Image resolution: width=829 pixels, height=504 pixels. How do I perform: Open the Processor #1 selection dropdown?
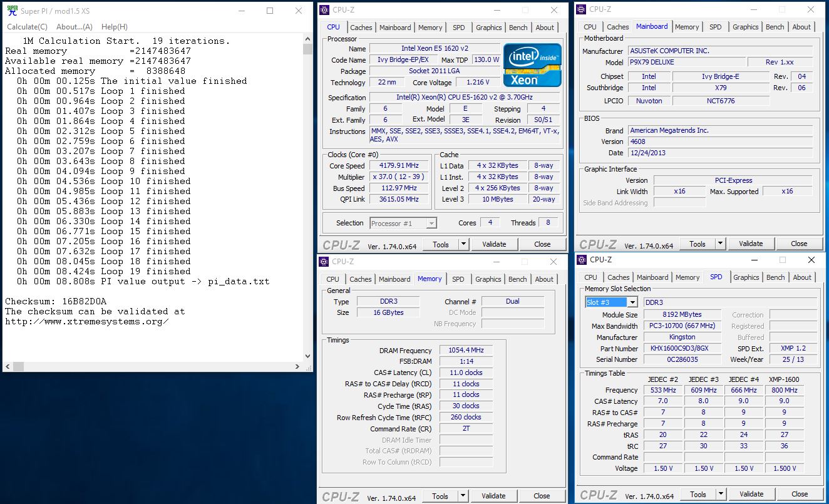[403, 223]
